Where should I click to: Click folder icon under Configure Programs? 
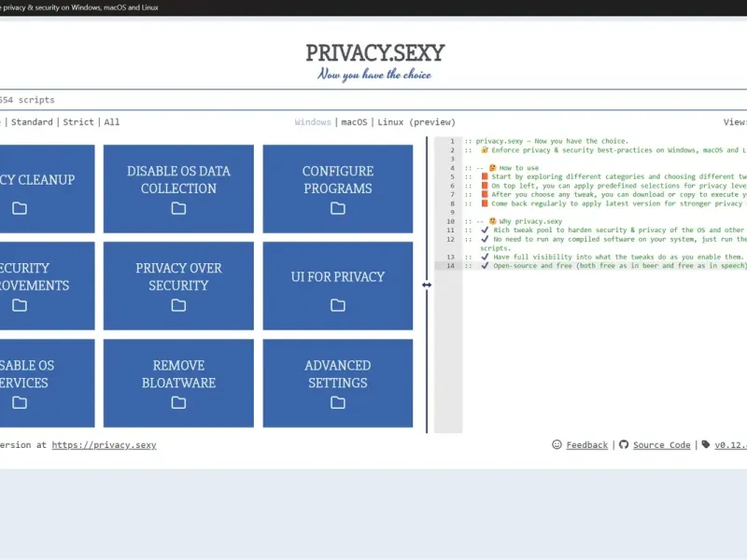338,208
